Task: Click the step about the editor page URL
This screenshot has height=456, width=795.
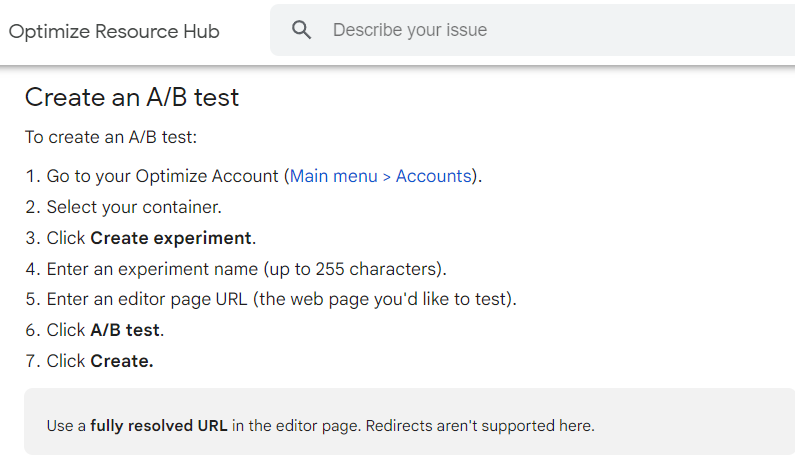Action: 281,299
